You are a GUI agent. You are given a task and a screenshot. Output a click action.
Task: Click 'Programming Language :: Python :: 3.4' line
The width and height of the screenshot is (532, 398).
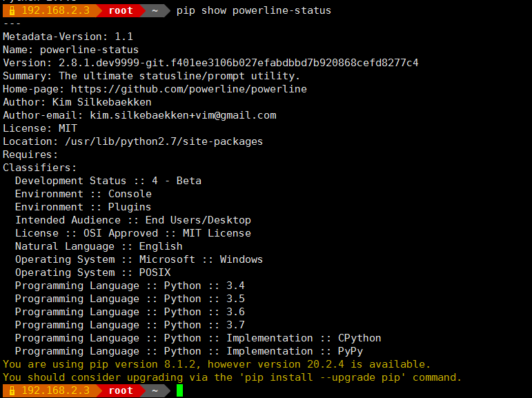pyautogui.click(x=130, y=286)
